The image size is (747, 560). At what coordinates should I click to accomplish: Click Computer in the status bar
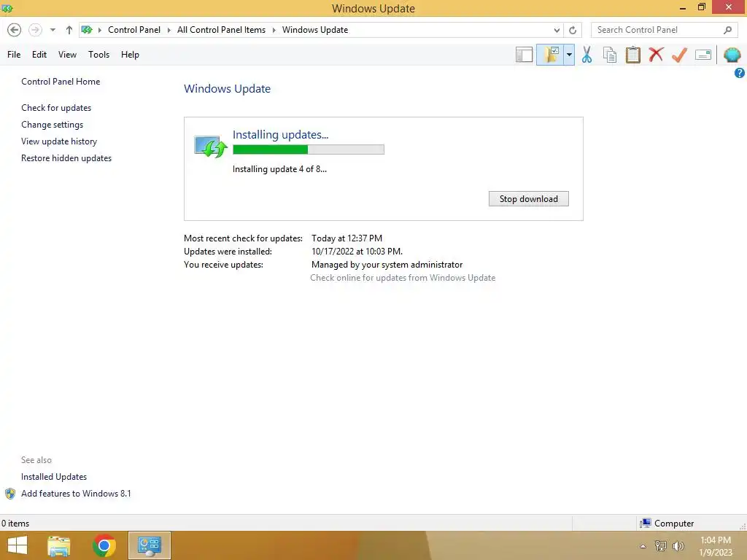coord(667,524)
